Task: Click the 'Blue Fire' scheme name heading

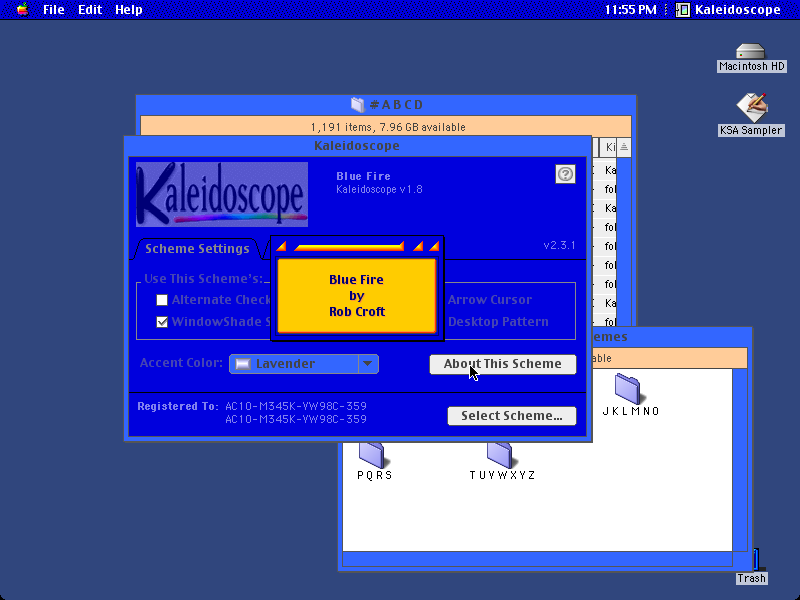Action: [x=363, y=176]
